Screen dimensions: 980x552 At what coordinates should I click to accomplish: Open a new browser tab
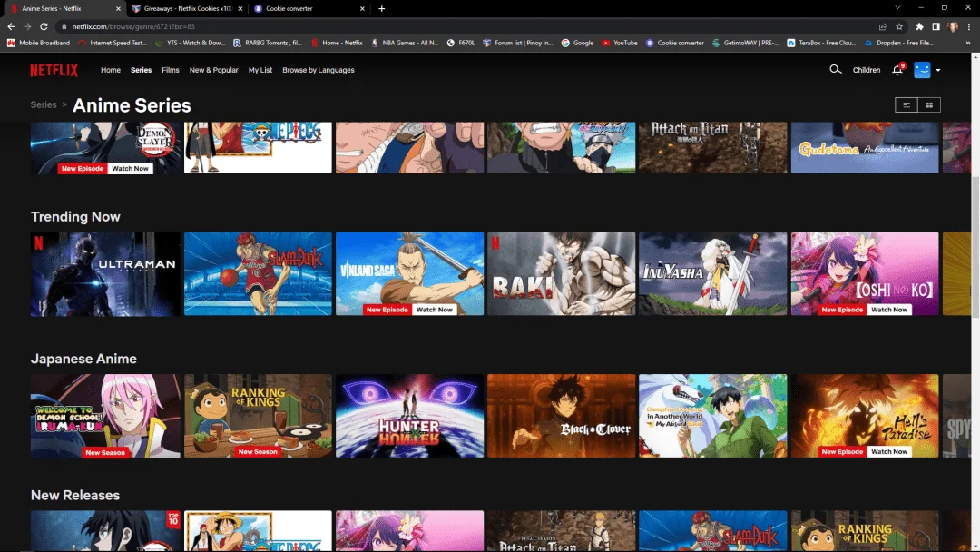coord(381,9)
